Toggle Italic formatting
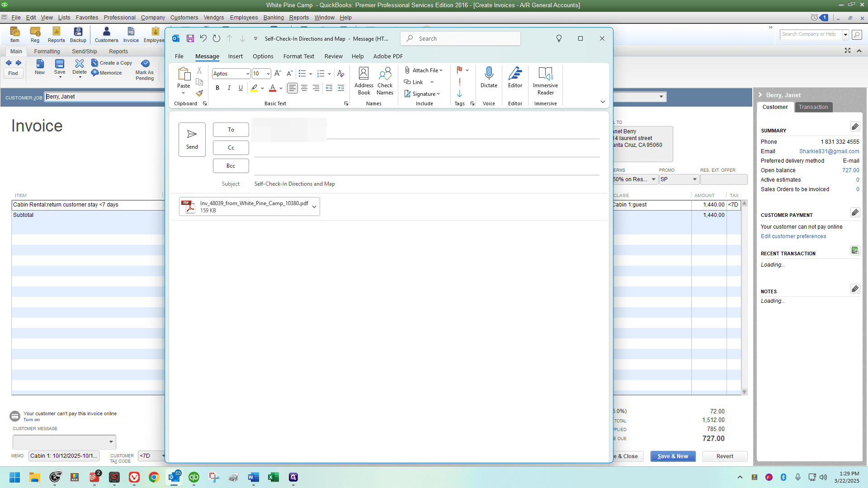This screenshot has height=488, width=868. coord(229,88)
